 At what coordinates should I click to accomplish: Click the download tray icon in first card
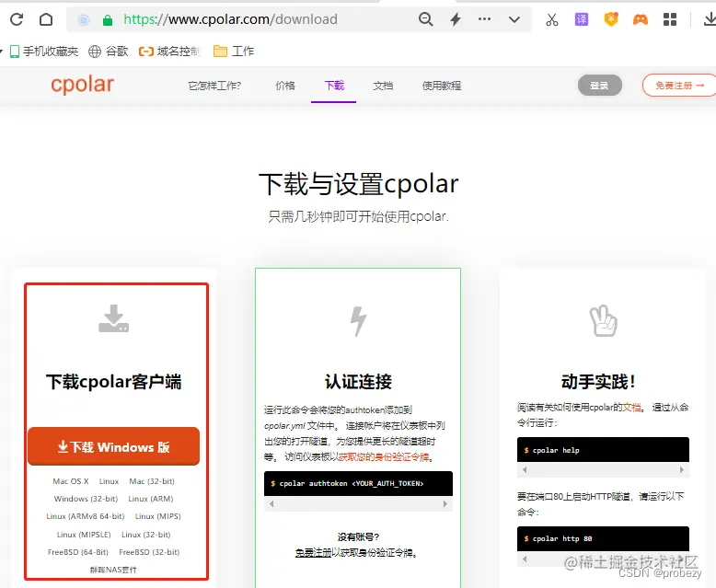(114, 318)
